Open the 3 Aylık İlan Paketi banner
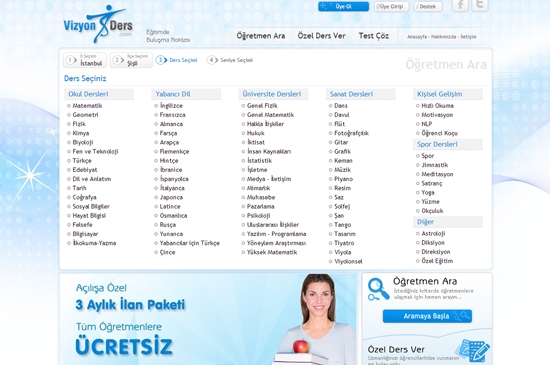Screen dimensions: 550x365 tap(208, 319)
